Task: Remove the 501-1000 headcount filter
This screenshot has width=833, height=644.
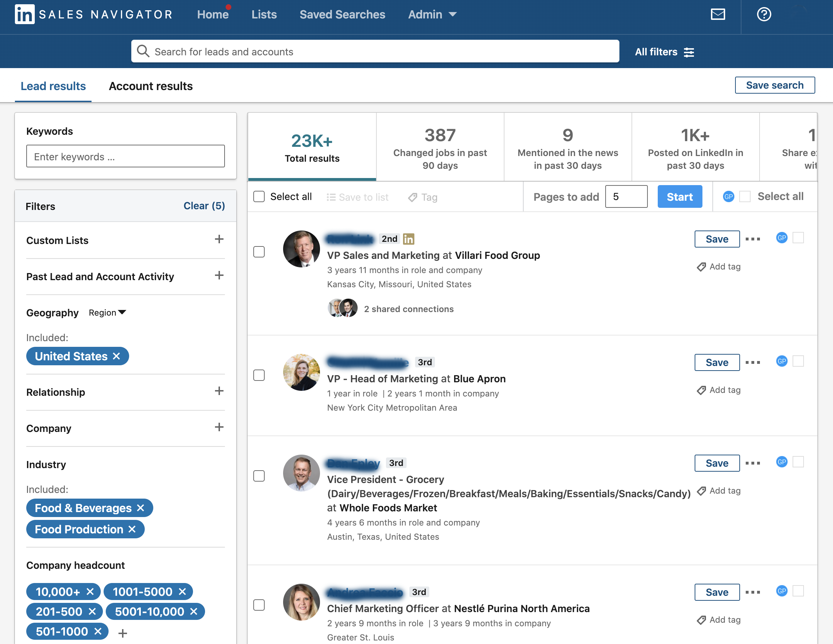Action: click(x=98, y=632)
